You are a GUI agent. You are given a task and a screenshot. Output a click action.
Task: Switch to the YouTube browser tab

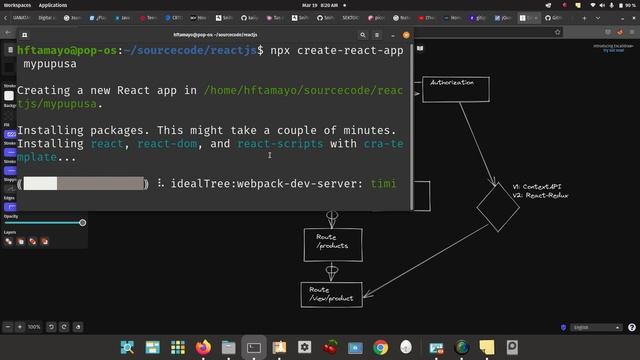pyautogui.click(x=426, y=18)
